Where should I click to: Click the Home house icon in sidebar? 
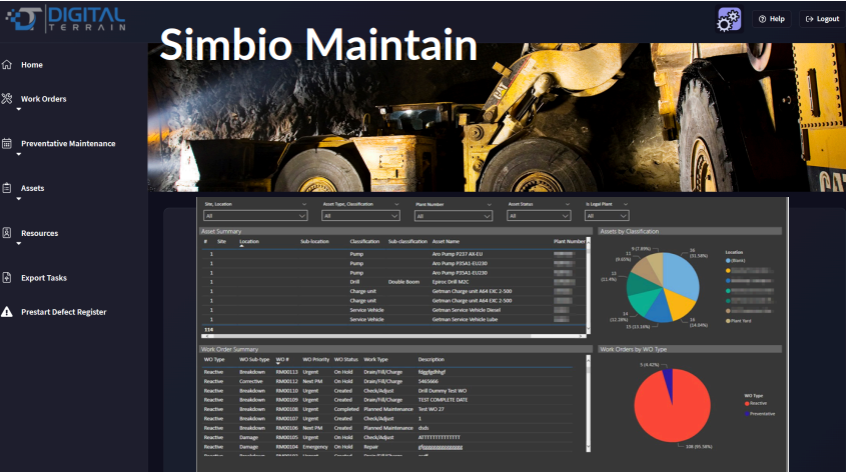coord(7,65)
